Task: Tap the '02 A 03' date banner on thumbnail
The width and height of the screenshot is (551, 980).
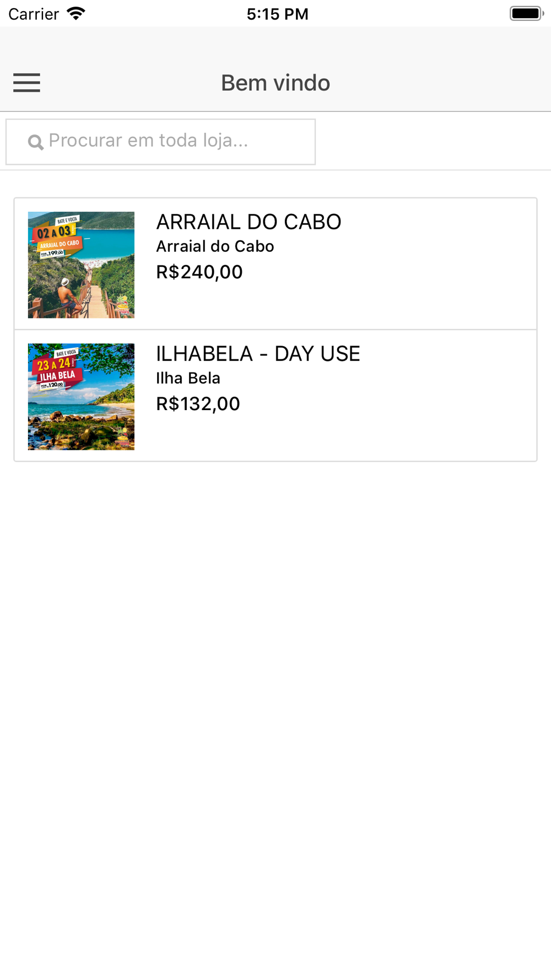Action: coord(54,232)
